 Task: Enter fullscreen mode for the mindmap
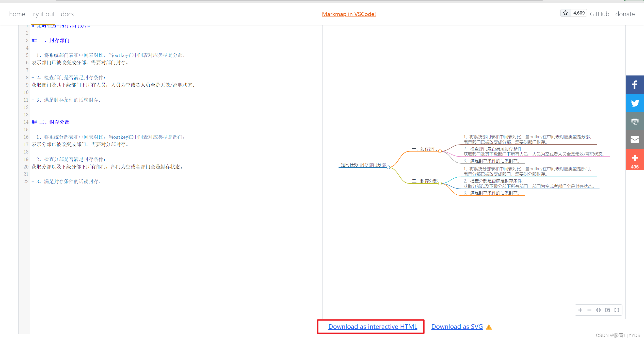[x=617, y=310]
